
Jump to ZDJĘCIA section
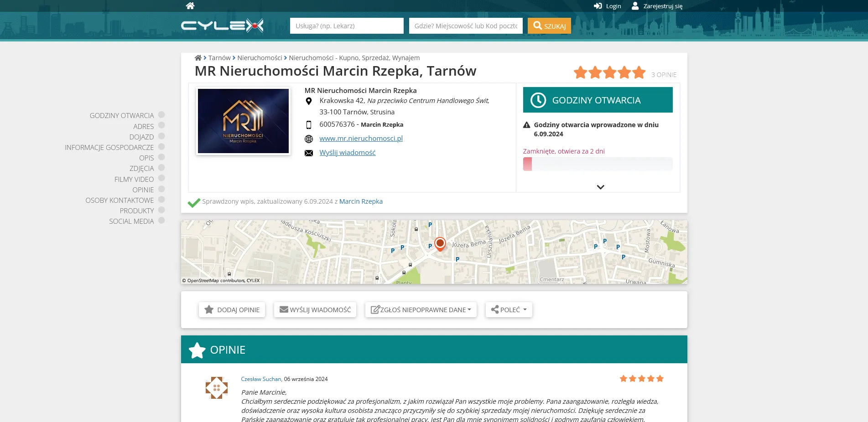[x=141, y=169]
